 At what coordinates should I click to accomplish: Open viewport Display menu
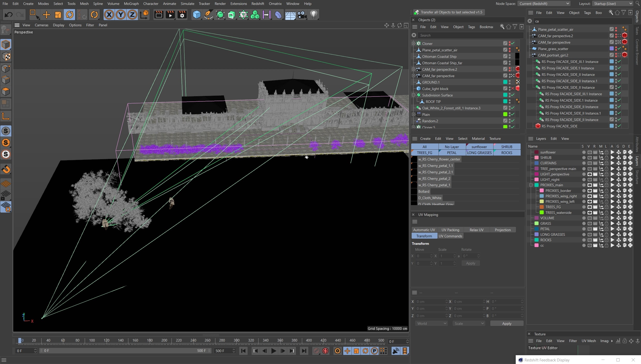[58, 25]
